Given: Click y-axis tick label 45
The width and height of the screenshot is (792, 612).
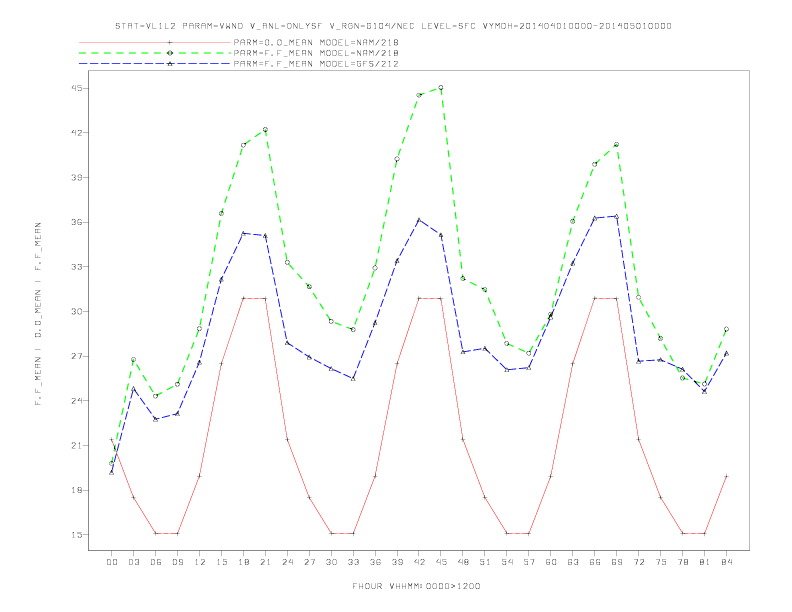Looking at the screenshot, I should click(77, 88).
